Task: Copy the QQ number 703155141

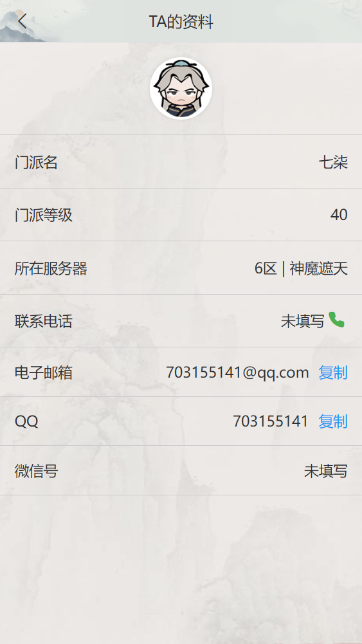Action: tap(333, 421)
